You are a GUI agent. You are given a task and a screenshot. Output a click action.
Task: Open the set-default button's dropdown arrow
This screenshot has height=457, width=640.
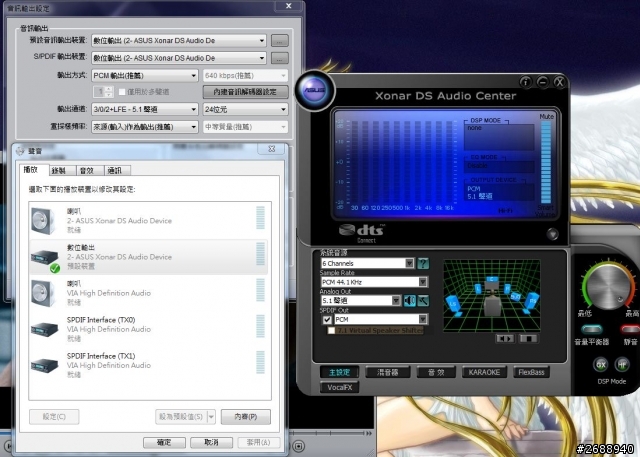coord(211,417)
